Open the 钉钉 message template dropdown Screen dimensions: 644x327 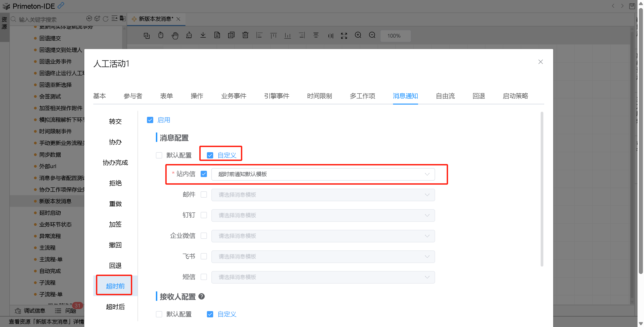click(323, 215)
